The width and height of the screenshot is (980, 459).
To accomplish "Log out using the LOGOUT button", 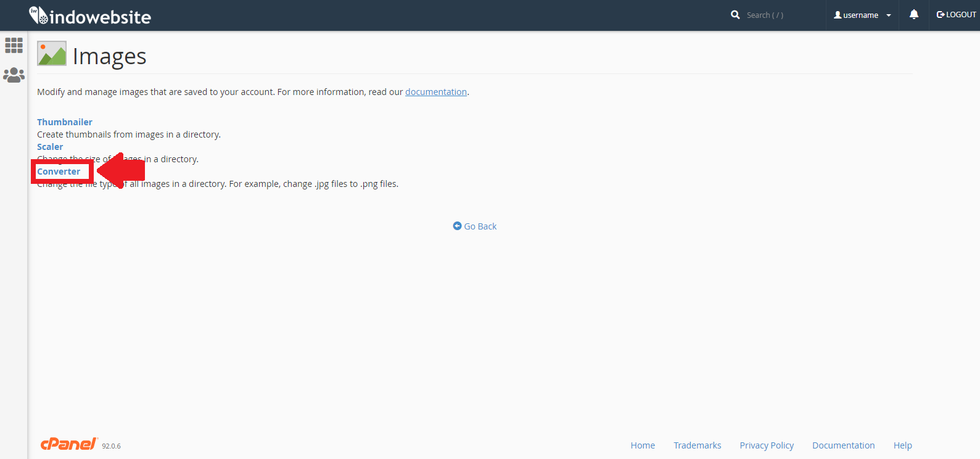I will coord(956,15).
